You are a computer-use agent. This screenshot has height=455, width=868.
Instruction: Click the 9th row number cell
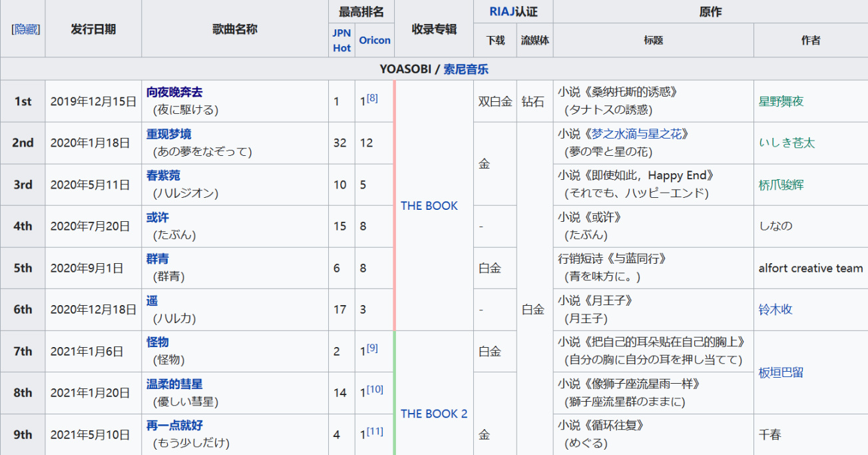pyautogui.click(x=23, y=434)
